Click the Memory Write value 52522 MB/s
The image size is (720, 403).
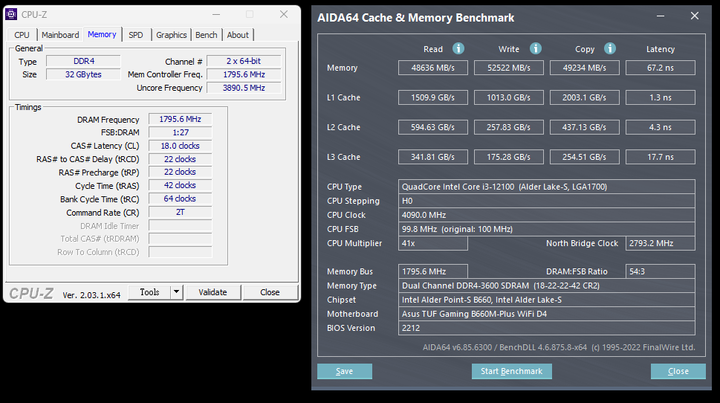(x=509, y=67)
